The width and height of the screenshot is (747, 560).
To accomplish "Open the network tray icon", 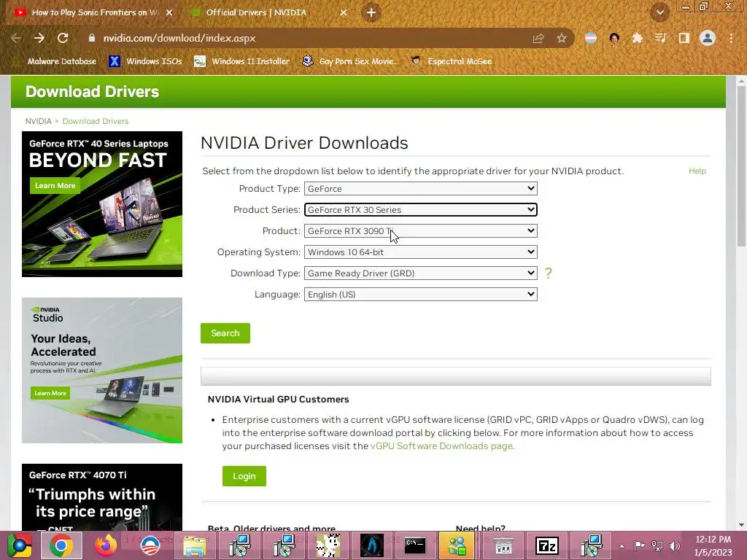I will [x=657, y=545].
